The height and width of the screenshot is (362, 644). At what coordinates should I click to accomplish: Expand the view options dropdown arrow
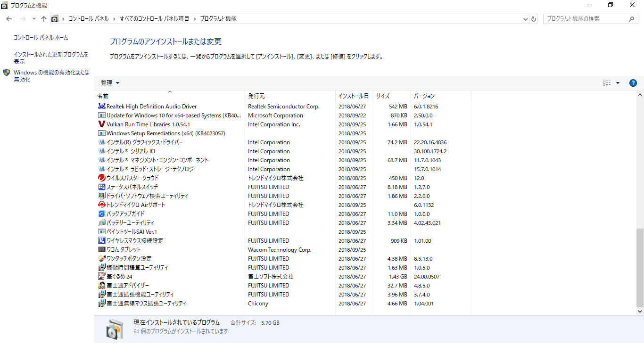click(x=618, y=83)
